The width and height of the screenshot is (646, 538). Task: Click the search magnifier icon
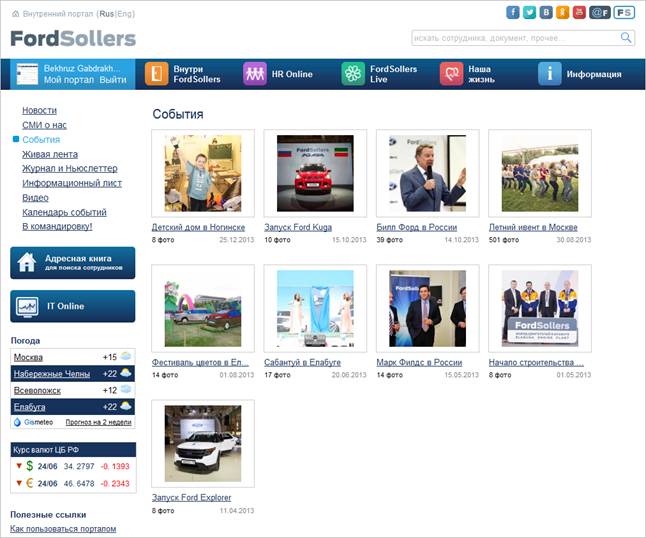point(626,37)
